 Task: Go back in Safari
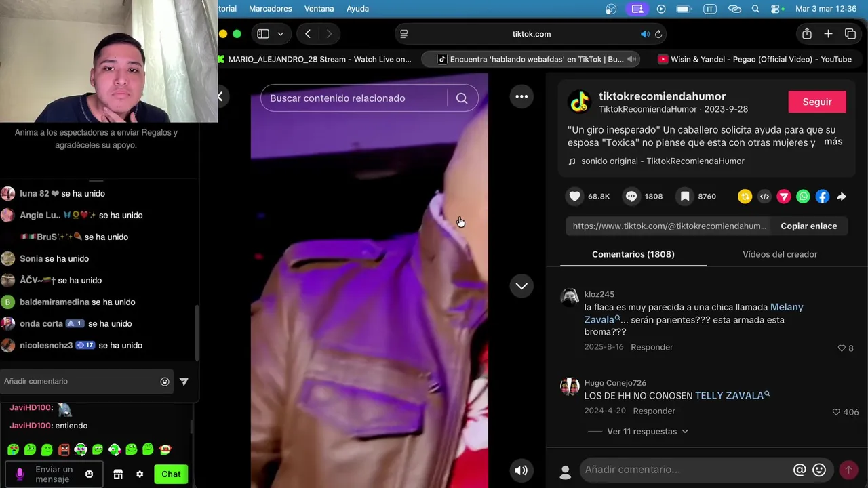click(x=308, y=34)
